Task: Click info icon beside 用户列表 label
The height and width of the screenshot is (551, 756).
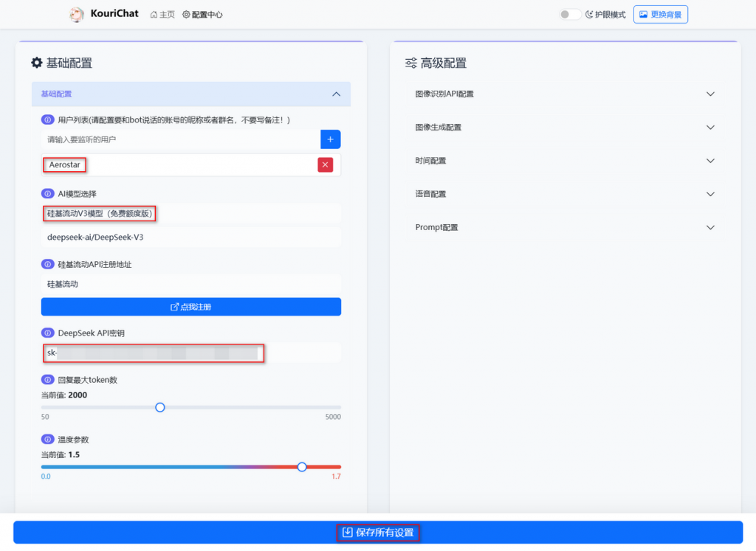Action: 47,119
